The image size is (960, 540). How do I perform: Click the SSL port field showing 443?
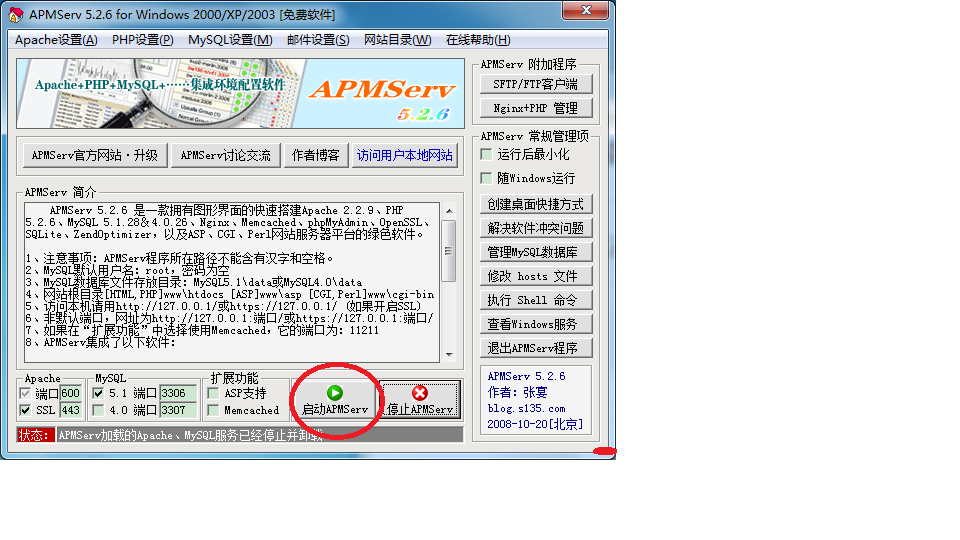[70, 410]
